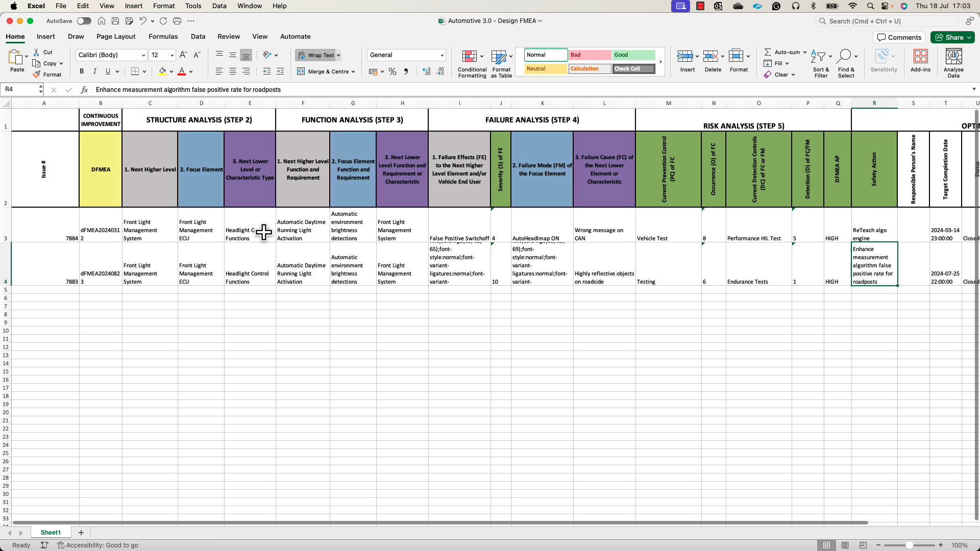Open Conditional Formatting icon

pos(470,56)
